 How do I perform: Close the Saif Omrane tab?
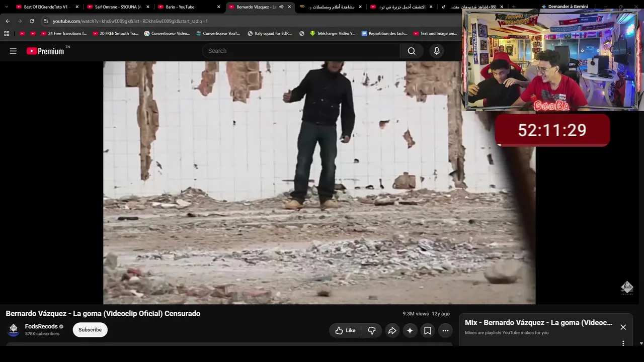(x=148, y=7)
